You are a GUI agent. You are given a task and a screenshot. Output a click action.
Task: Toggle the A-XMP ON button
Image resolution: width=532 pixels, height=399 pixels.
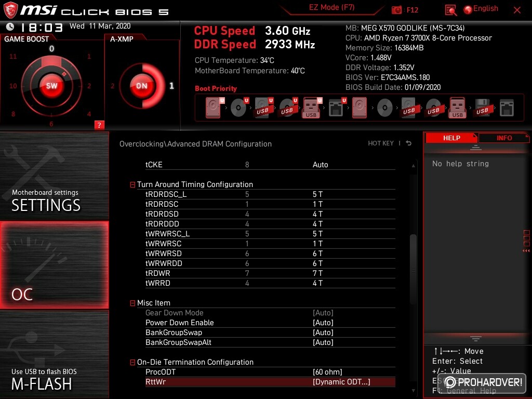pyautogui.click(x=142, y=86)
